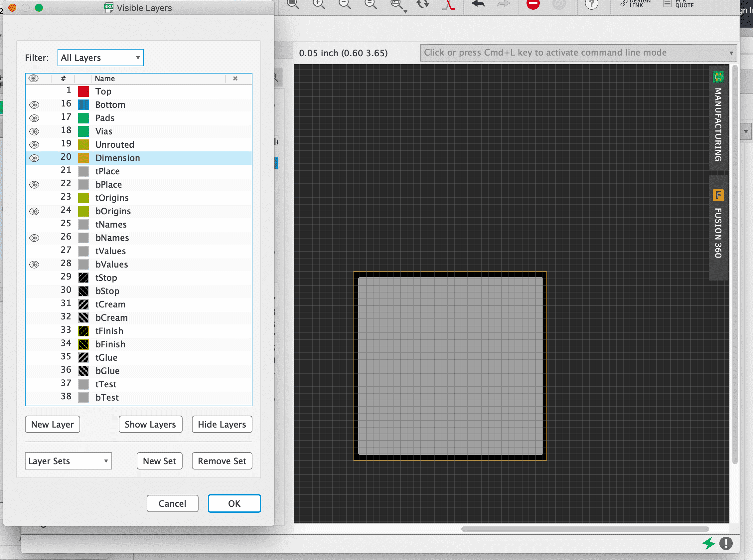Click the zoom out magnifier icon
This screenshot has width=753, height=560.
344,4
